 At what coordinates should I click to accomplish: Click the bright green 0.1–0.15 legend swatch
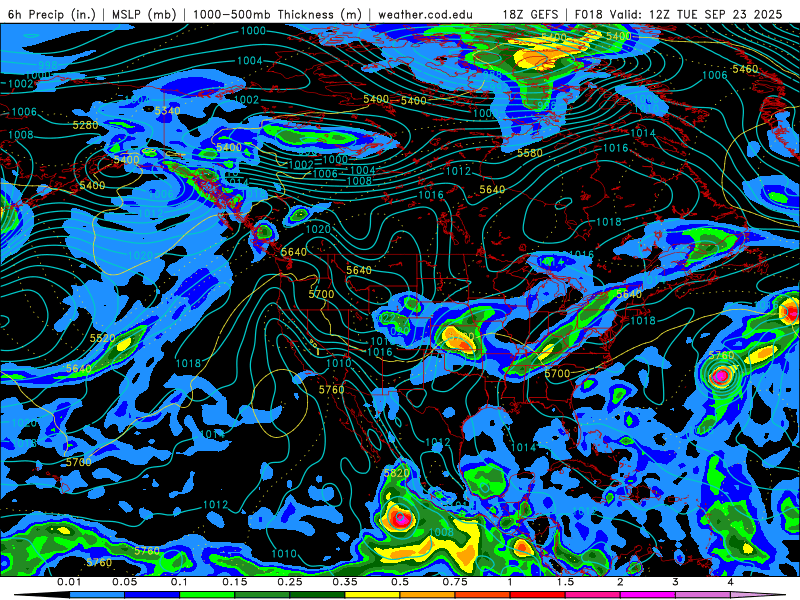tap(207, 595)
